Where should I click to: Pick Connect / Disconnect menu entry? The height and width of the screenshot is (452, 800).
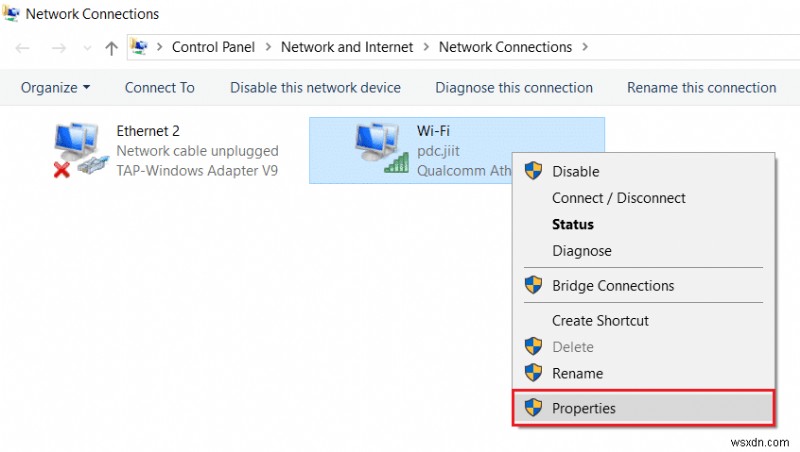pyautogui.click(x=618, y=198)
